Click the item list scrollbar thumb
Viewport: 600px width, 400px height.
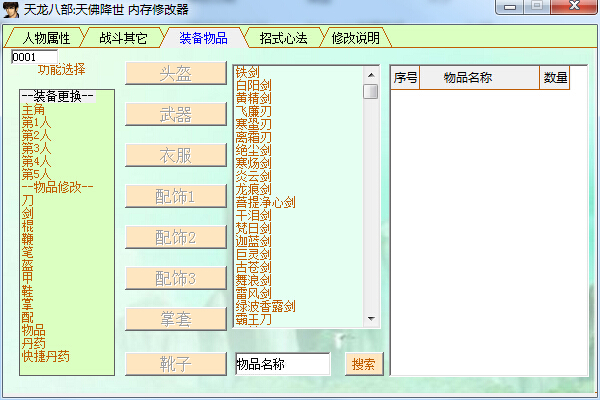click(371, 91)
